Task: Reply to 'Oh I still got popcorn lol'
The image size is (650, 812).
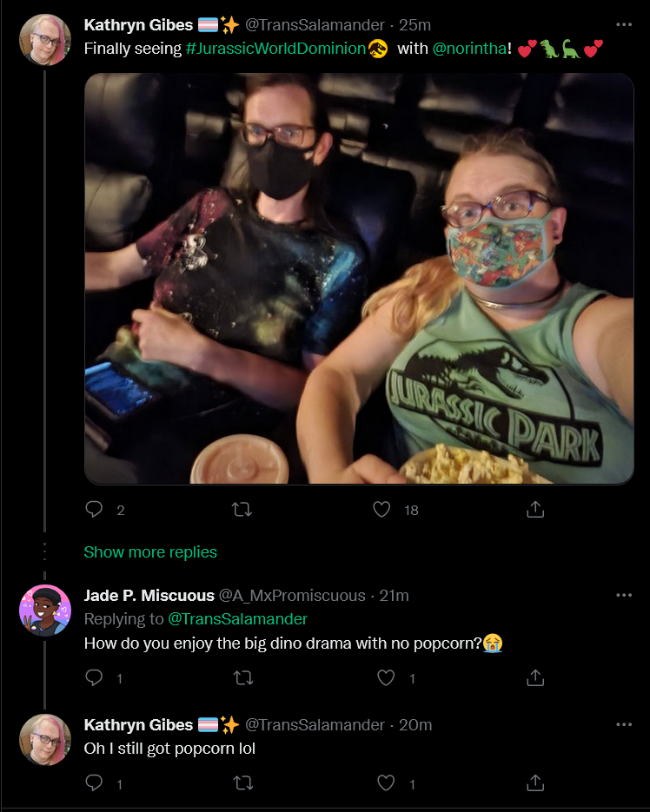Action: pyautogui.click(x=94, y=782)
